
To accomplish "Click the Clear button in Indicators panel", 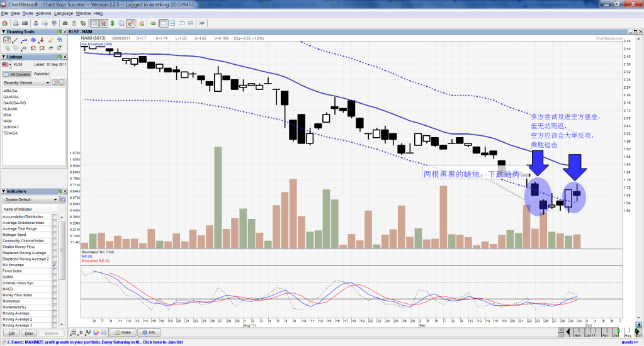I will (x=29, y=333).
